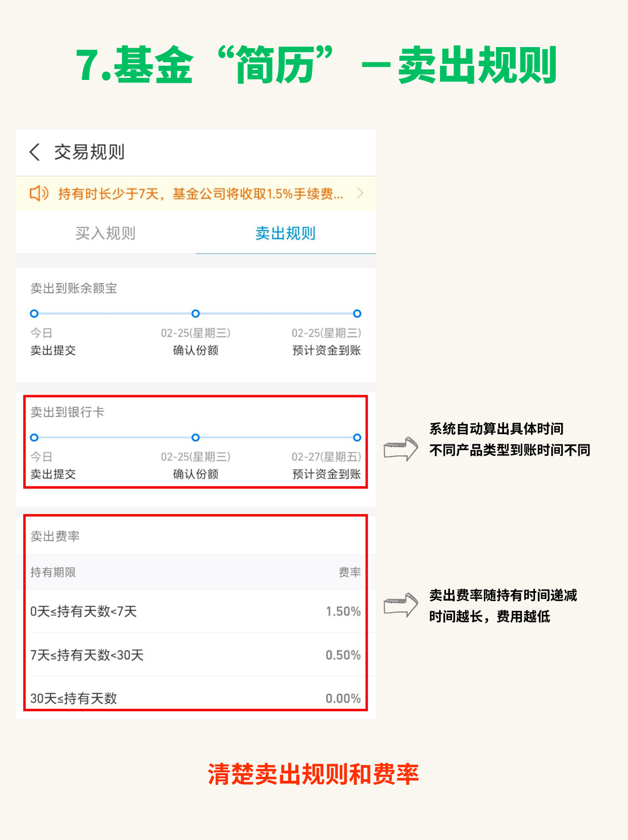Open the 持有时长少于7天 fee notice text
This screenshot has height=840, width=628.
pos(200,194)
